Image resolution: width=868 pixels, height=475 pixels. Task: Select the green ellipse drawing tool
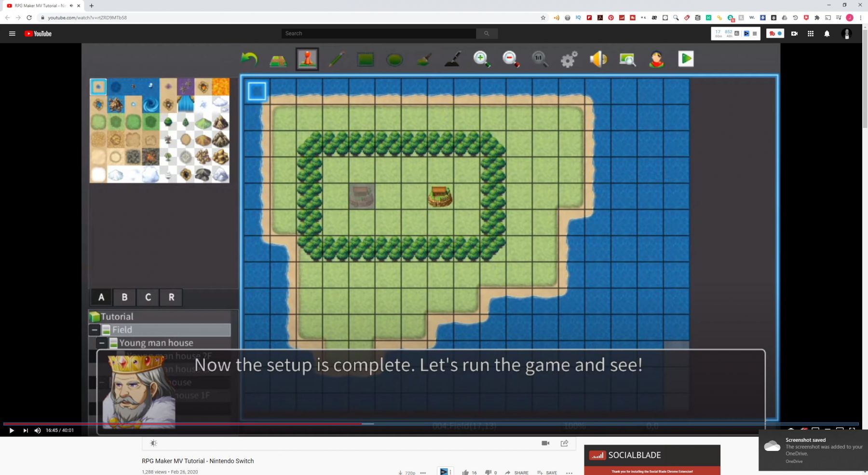394,60
